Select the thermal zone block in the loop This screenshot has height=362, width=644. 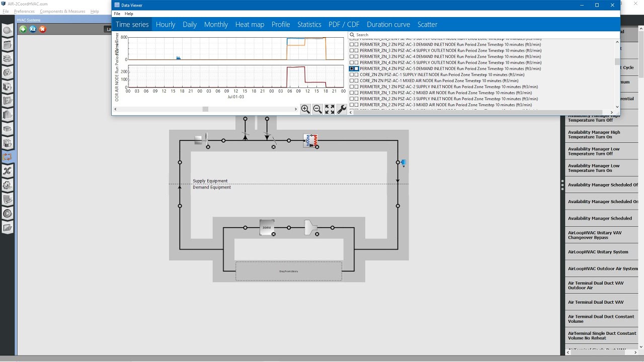coord(267,227)
